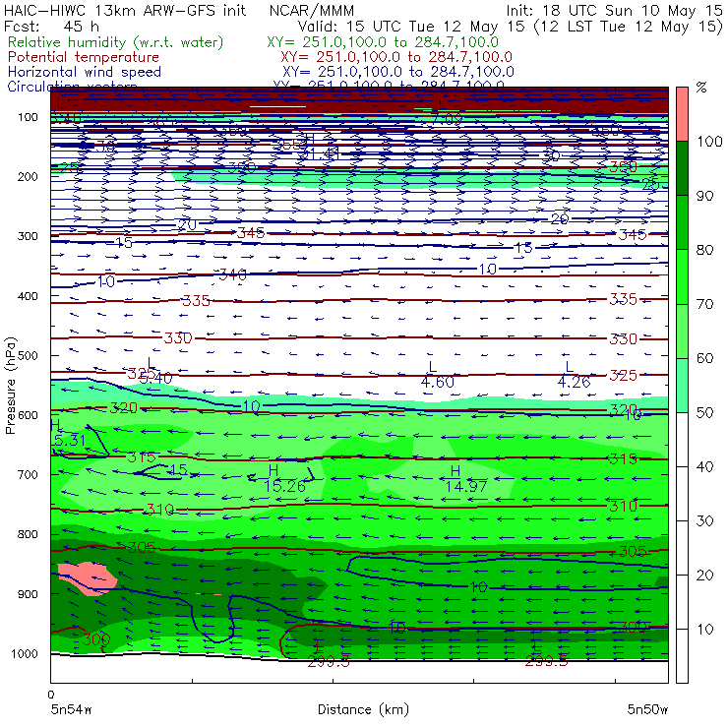
Task: Click the 'Distance (km)' axis label
Action: click(x=364, y=709)
